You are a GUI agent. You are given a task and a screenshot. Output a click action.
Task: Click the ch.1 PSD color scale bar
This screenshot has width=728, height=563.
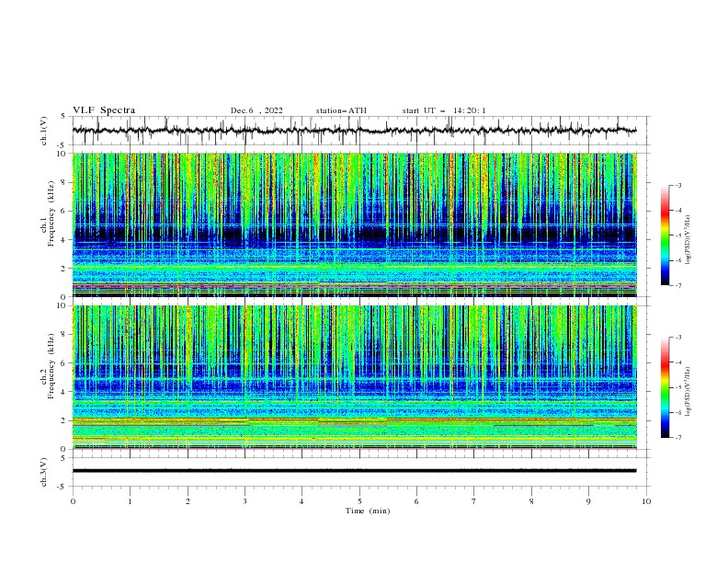pos(665,236)
